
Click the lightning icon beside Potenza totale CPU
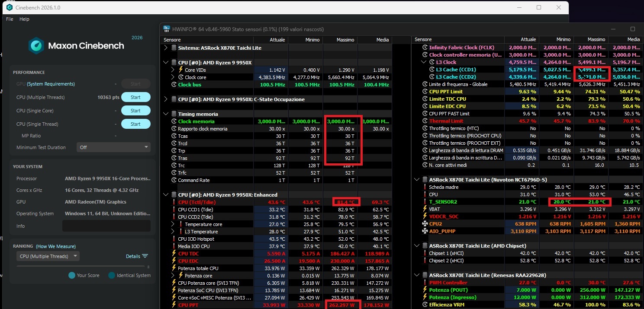174,268
